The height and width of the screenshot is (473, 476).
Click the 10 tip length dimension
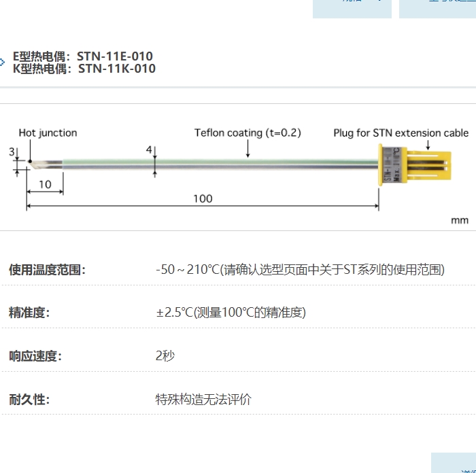[45, 184]
